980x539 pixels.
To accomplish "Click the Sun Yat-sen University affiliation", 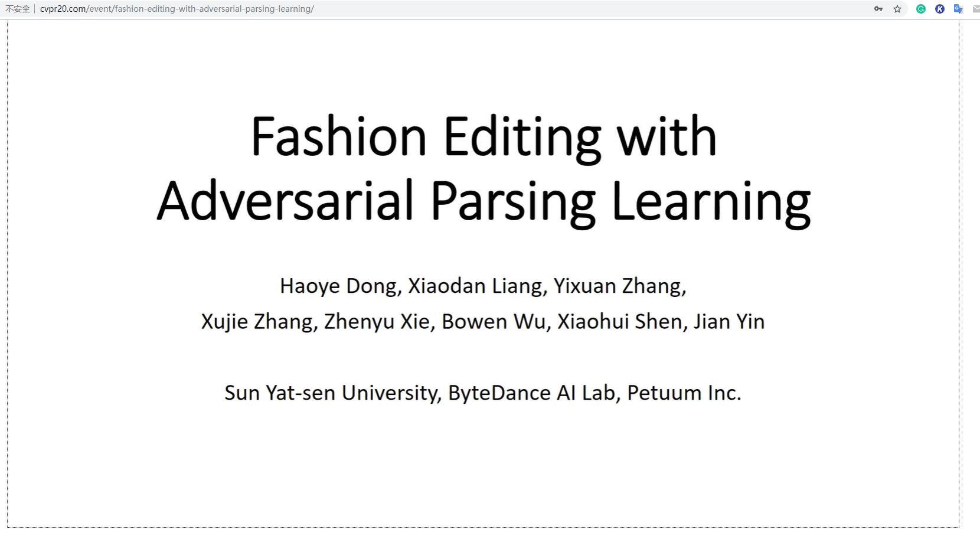I will tap(332, 393).
